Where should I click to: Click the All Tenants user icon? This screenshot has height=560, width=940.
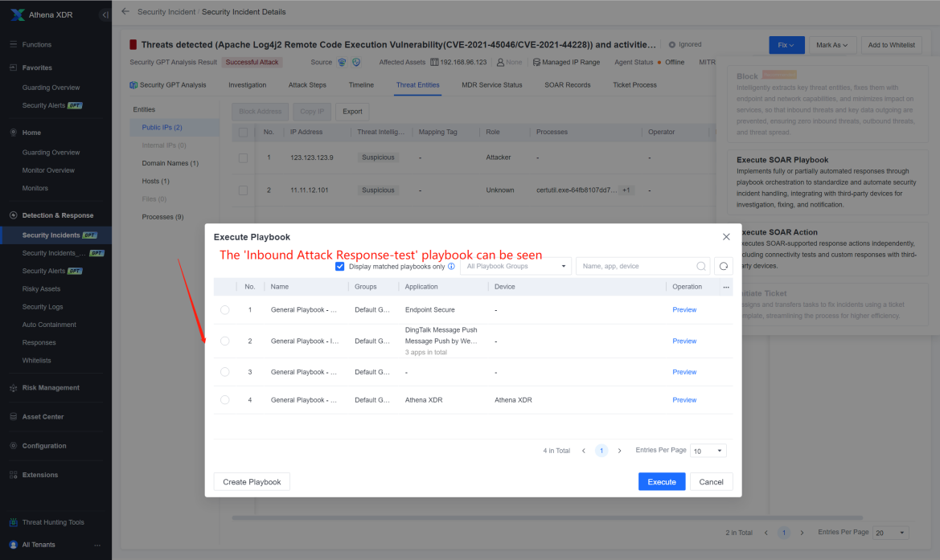(13, 545)
